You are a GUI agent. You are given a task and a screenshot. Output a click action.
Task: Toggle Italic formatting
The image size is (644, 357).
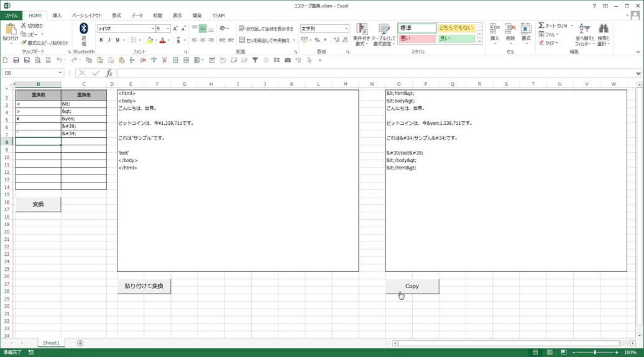coord(109,40)
